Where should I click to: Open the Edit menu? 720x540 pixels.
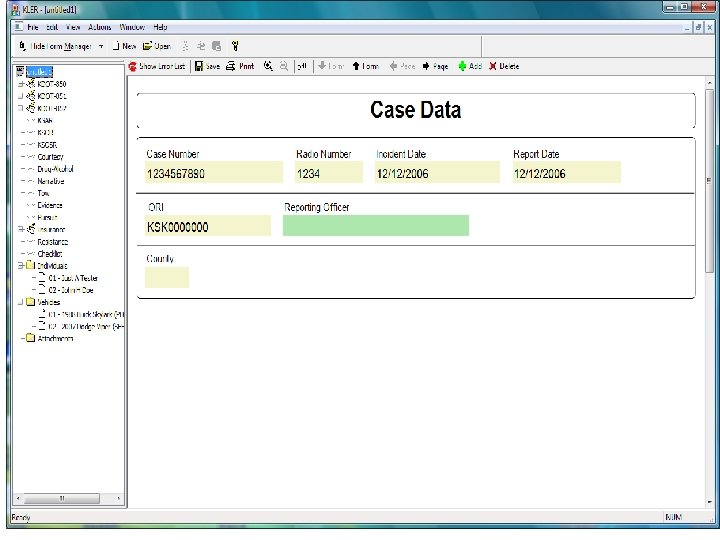(x=52, y=27)
